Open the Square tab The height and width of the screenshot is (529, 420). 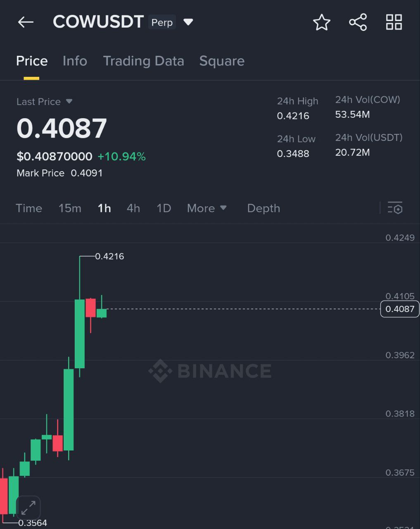click(222, 61)
